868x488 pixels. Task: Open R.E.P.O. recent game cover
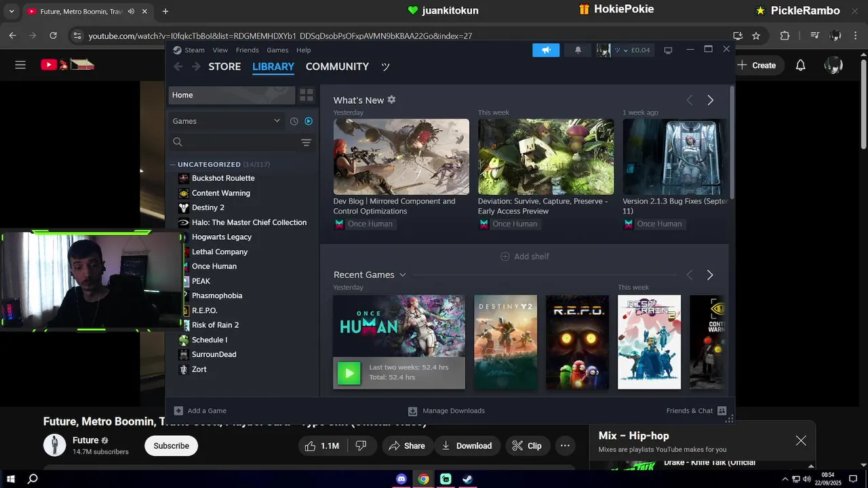coord(577,342)
